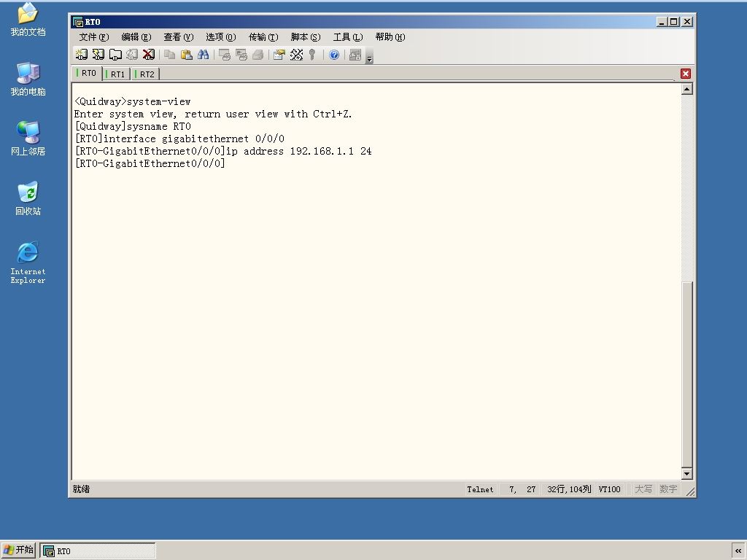Viewport: 747px width, 560px height.
Task: Click the blue Help question icon
Action: [x=334, y=55]
